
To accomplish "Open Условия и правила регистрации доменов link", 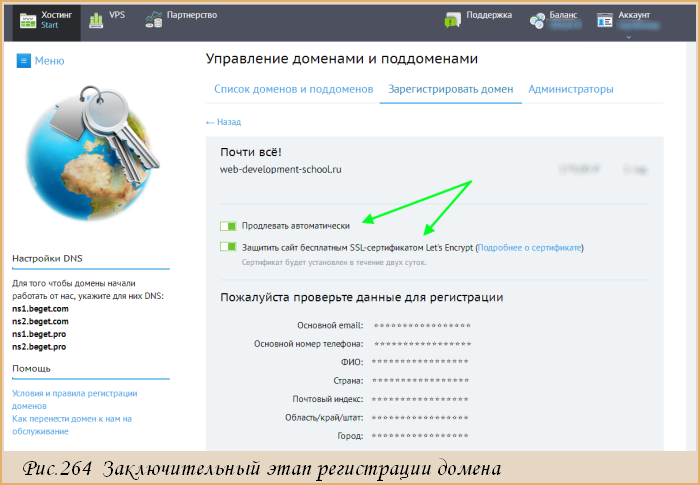I will (x=75, y=399).
